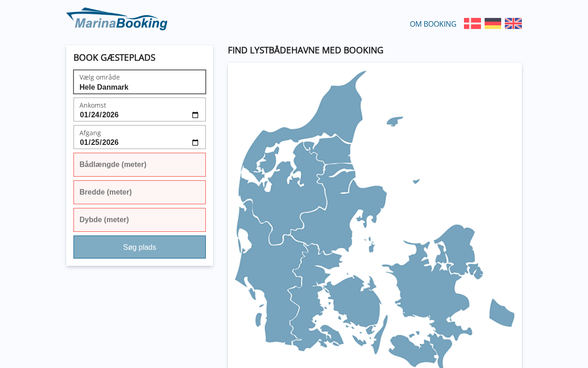588x368 pixels.
Task: Click the MarinaBooking logo
Action: [117, 19]
